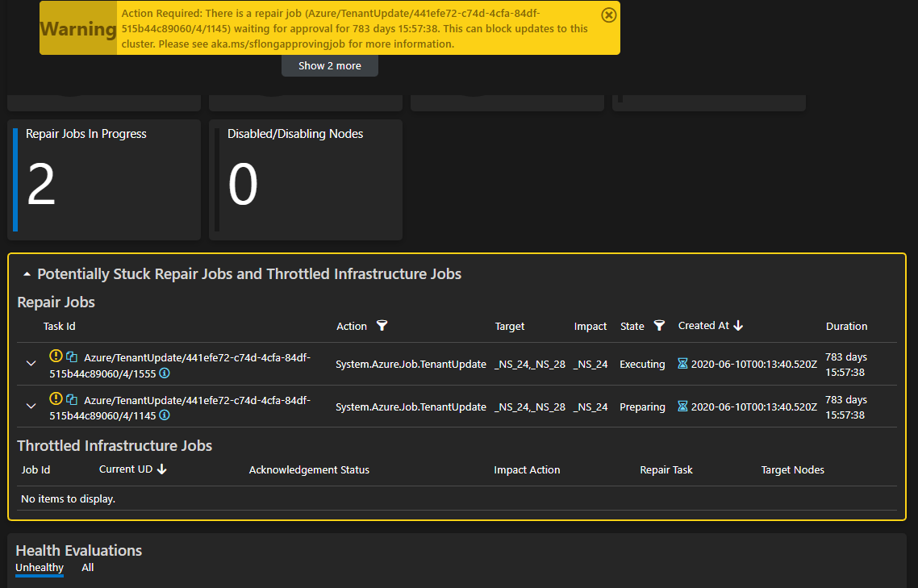Viewport: 918px width, 588px height.
Task: Click warning icon on job 4/1555
Action: (56, 356)
